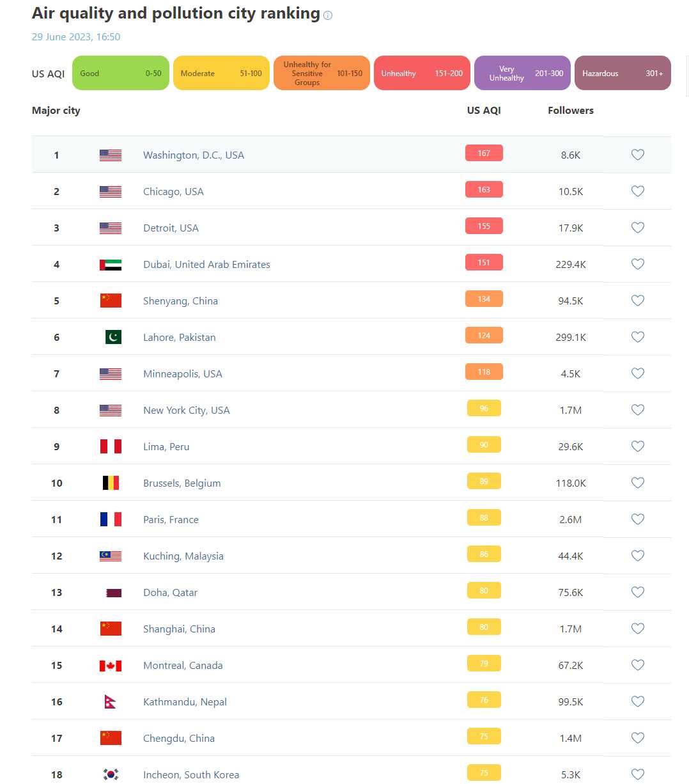
Task: Click the Qatar flag beside Doha
Action: [113, 593]
